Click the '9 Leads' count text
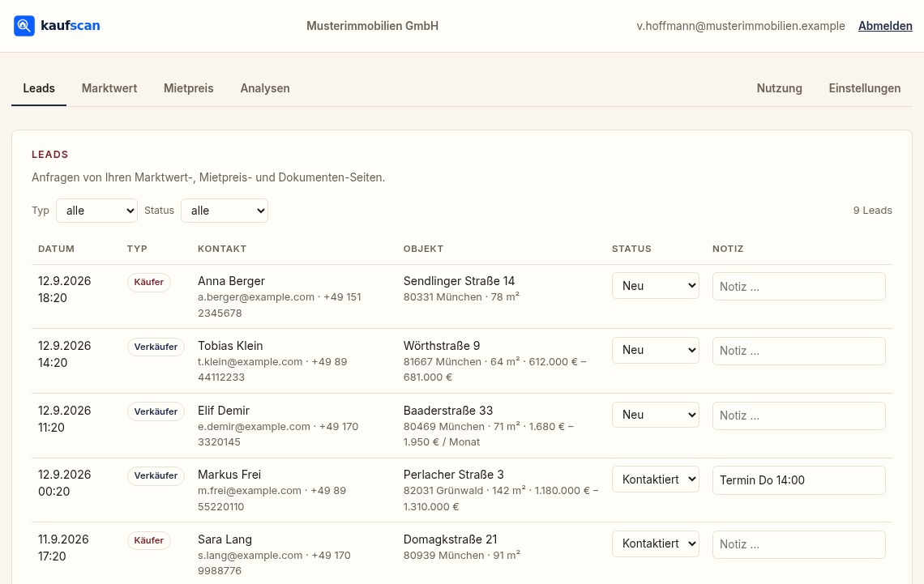The width and height of the screenshot is (924, 584). (872, 211)
